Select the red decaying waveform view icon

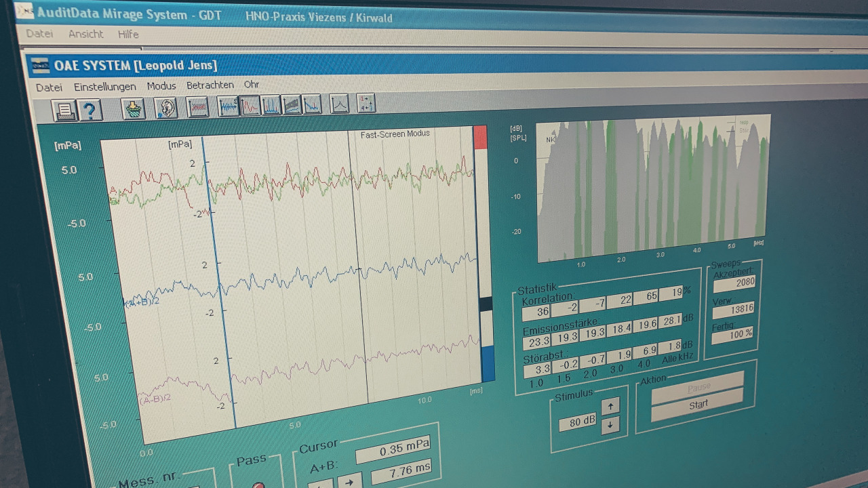[250, 106]
